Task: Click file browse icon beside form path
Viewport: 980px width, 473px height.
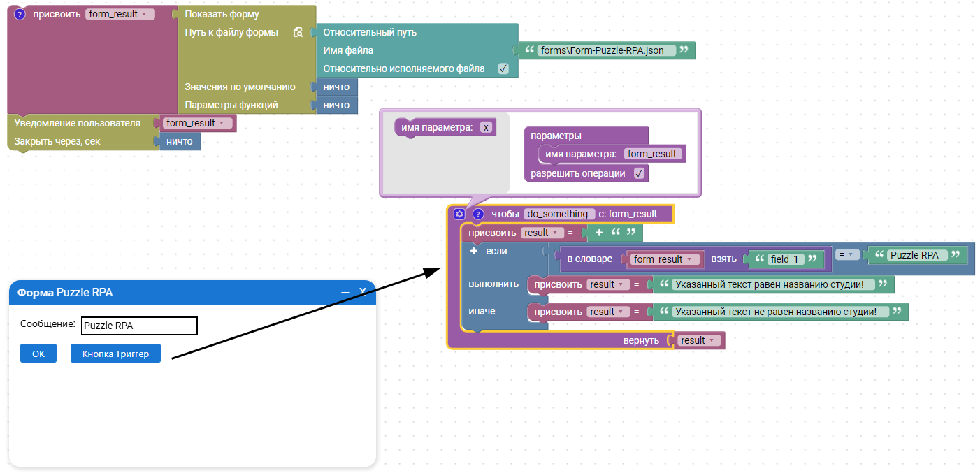Action: 298,32
